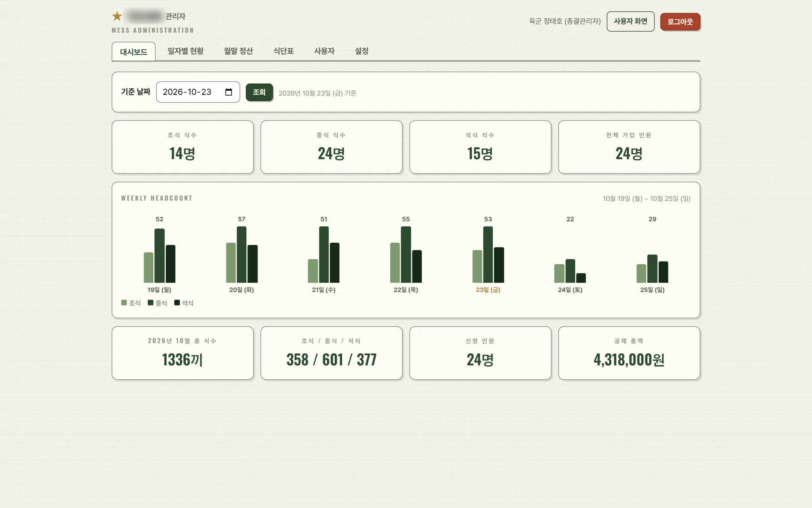
Task: Open the 식단표 tab
Action: [283, 51]
